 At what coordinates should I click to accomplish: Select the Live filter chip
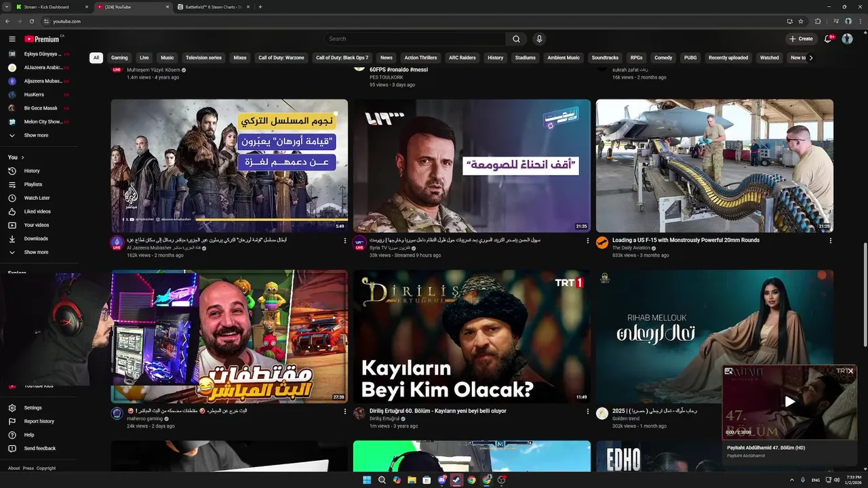coord(144,58)
